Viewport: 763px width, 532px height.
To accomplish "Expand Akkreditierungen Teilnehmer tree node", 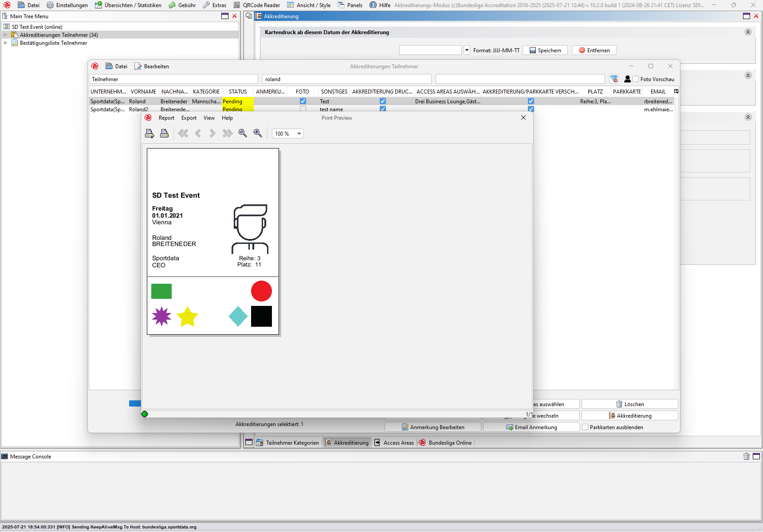I will [x=6, y=35].
